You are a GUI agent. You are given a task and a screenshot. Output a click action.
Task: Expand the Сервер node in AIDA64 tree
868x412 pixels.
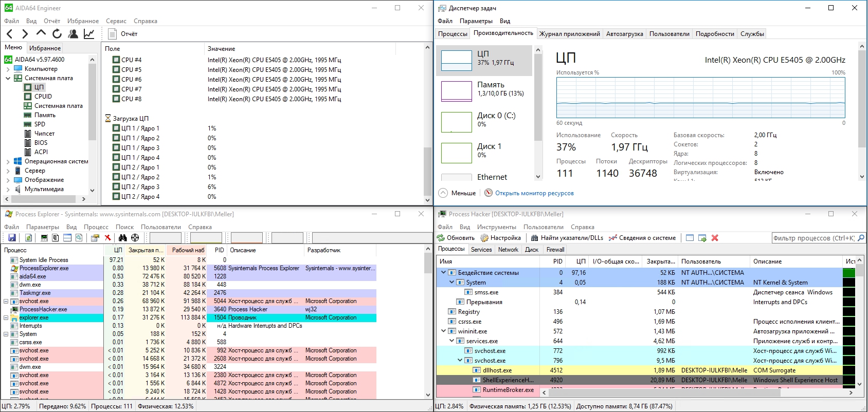click(x=8, y=171)
